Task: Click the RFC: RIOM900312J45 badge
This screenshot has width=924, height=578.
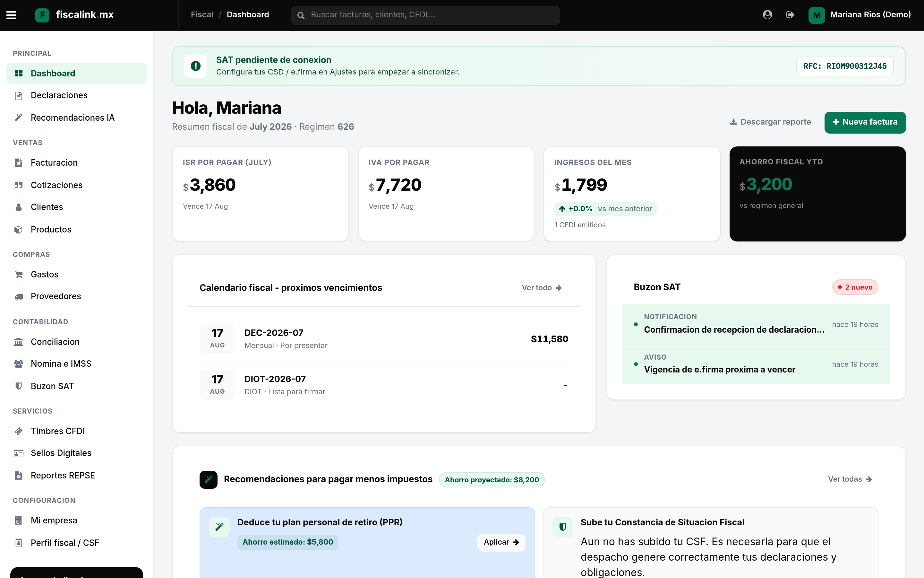Action: pos(844,66)
